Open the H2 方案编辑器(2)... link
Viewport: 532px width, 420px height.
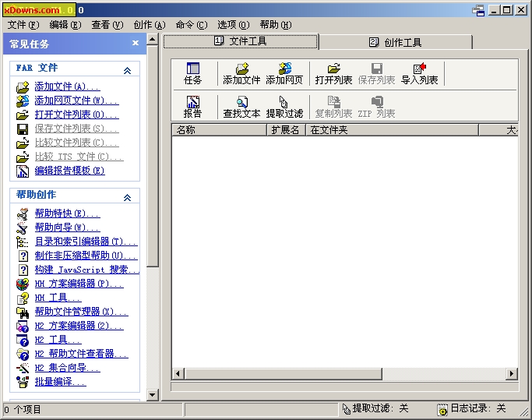pos(79,326)
